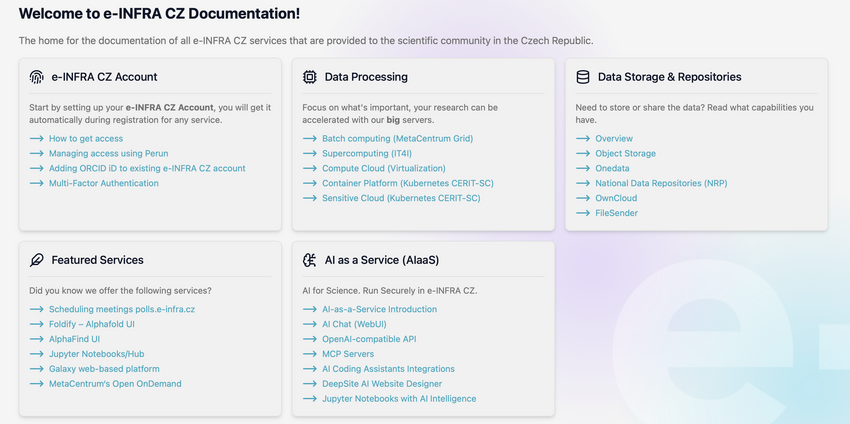Open MetaCentrum's Open OnDemand
Screen dimensions: 850x424
[115, 384]
